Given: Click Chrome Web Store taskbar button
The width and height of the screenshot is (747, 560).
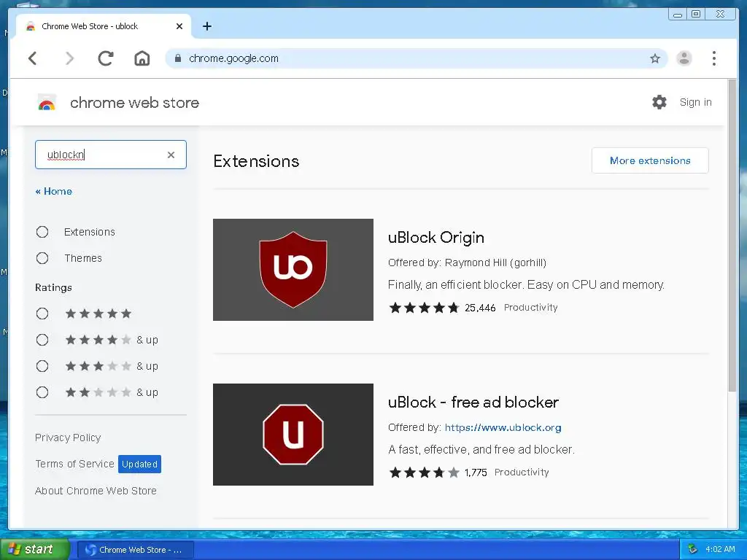Looking at the screenshot, I should pos(135,550).
